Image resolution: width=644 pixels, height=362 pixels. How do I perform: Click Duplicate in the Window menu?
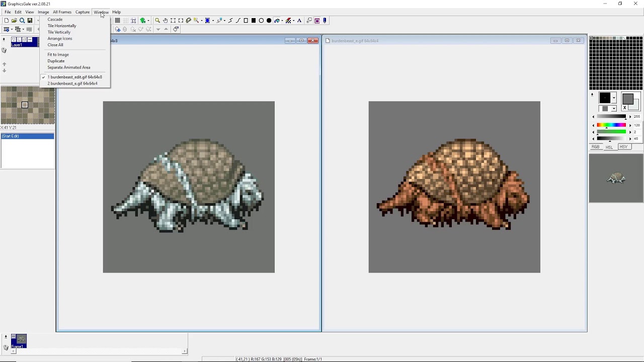coord(56,61)
